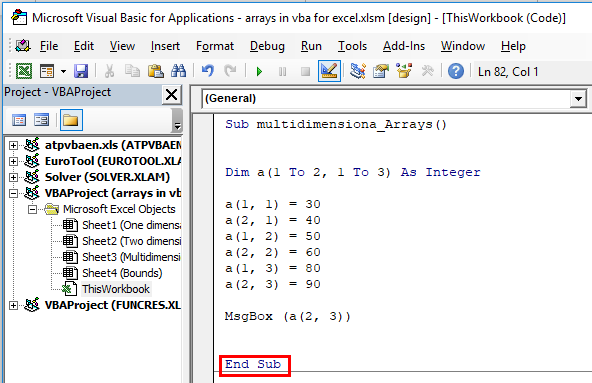Save the workbook with the floppy icon

[x=81, y=71]
